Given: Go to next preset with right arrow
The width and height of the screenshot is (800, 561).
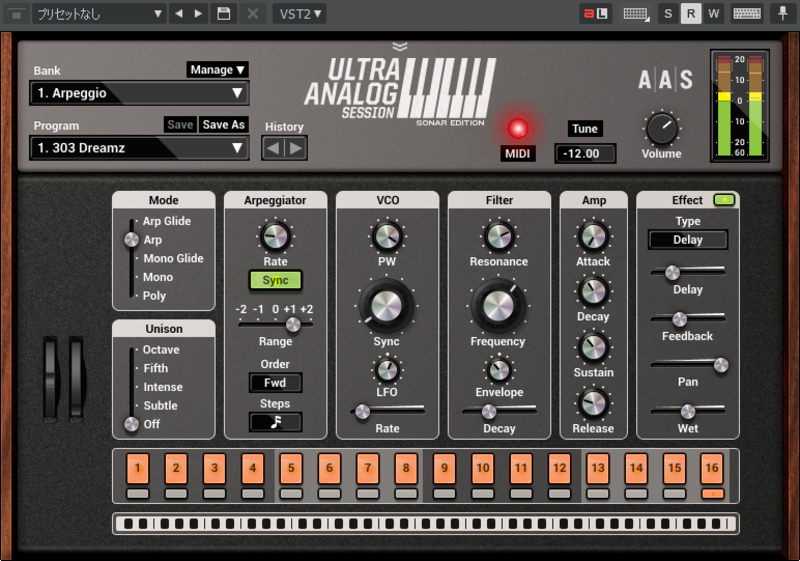Looking at the screenshot, I should (x=198, y=14).
